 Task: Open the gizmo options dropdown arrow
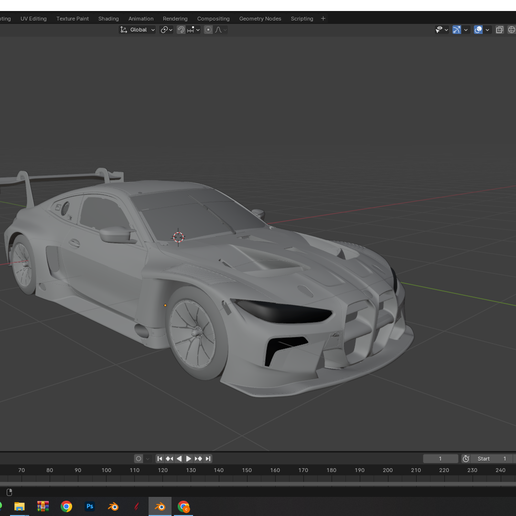click(x=466, y=30)
